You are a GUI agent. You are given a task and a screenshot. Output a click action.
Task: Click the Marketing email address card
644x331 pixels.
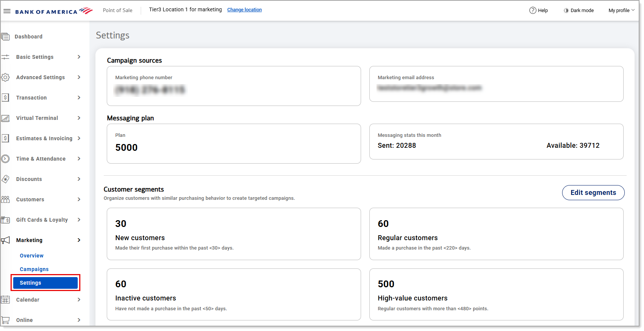pos(496,84)
